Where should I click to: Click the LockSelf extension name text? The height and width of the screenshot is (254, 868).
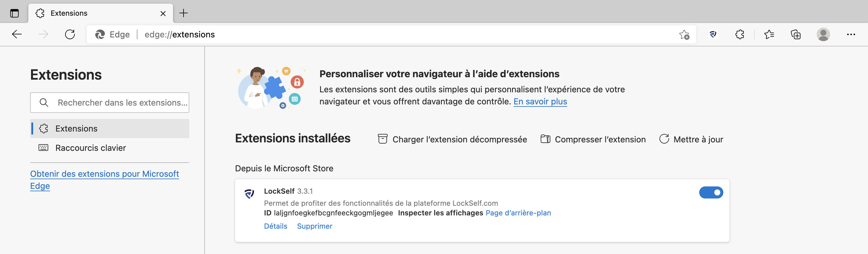pos(279,191)
